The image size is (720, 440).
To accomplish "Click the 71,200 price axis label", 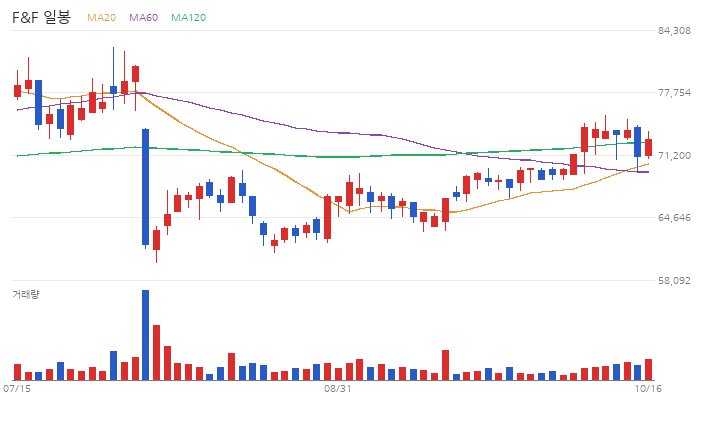I will [674, 156].
